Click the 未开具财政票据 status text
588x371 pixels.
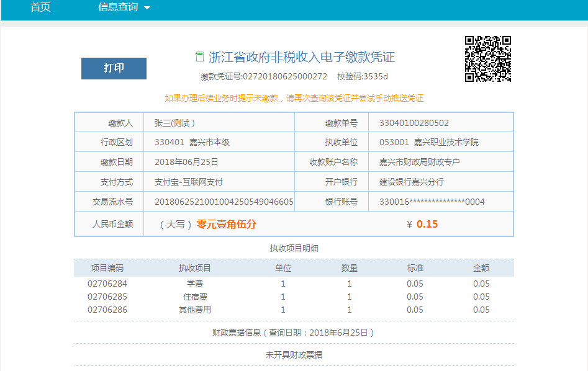[294, 355]
